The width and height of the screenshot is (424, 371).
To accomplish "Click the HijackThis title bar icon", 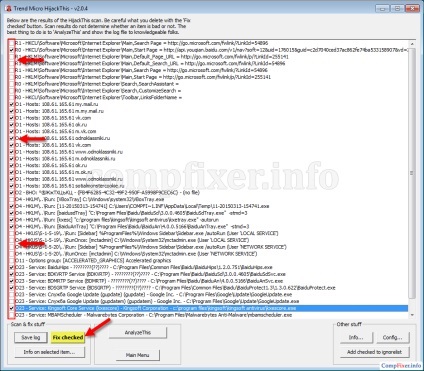I will (x=8, y=8).
